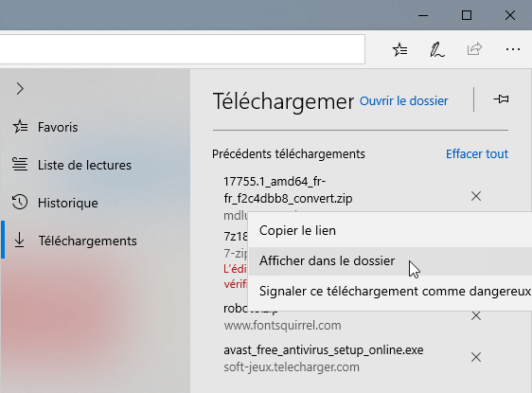Switch to Historique in sidebar
Image resolution: width=532 pixels, height=393 pixels.
click(x=68, y=203)
